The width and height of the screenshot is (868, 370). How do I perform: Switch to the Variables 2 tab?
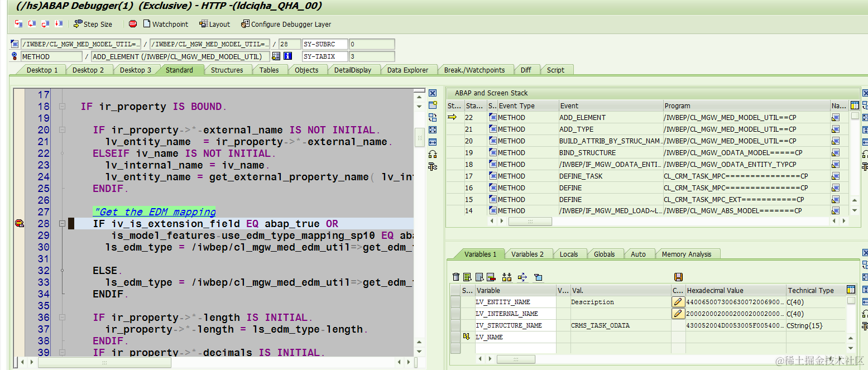[x=527, y=254]
